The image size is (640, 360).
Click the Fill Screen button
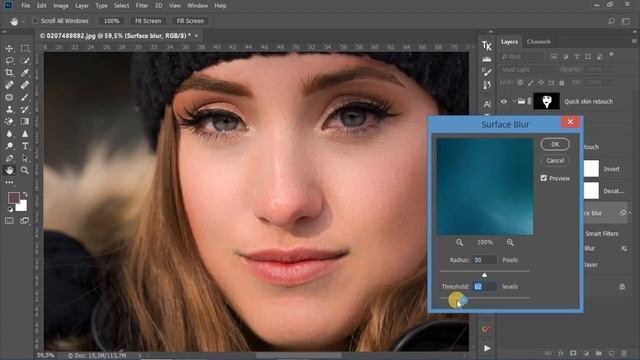[190, 21]
